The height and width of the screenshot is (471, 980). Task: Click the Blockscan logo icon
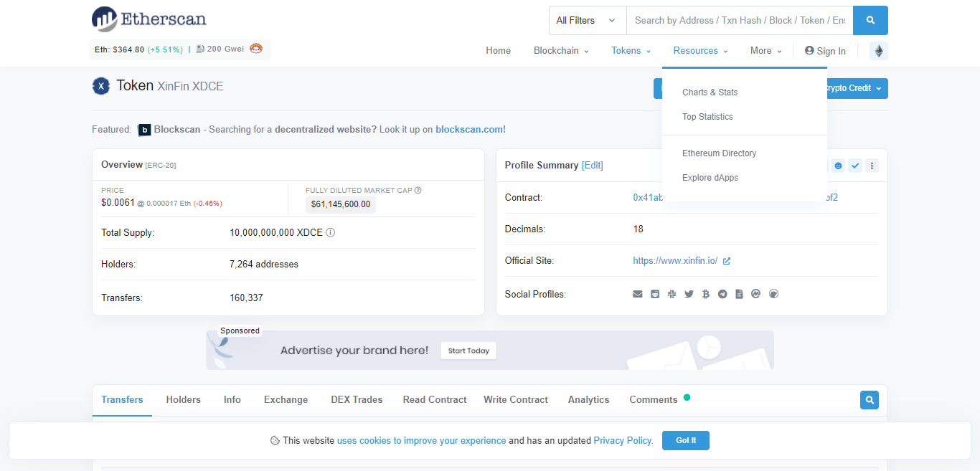click(x=144, y=130)
